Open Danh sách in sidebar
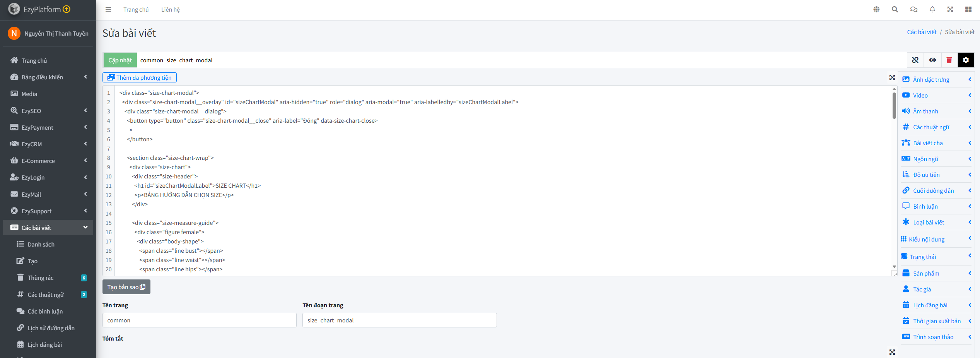This screenshot has width=980, height=358. 41,244
